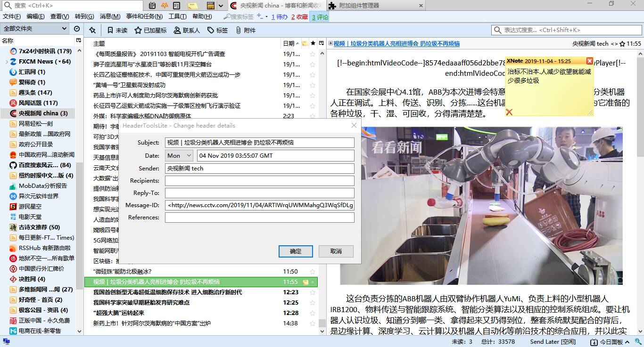Viewport: 644px width, 347px height.
Task: Expand the FXCM News folder
Action: 7,62
